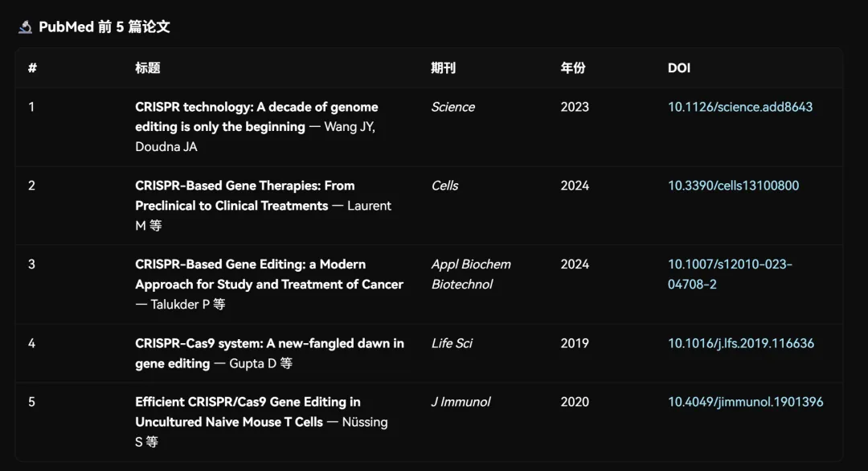Viewport: 868px width, 471px height.
Task: Select the Uncultured Naive Mouse T Cells title
Action: tap(248, 412)
